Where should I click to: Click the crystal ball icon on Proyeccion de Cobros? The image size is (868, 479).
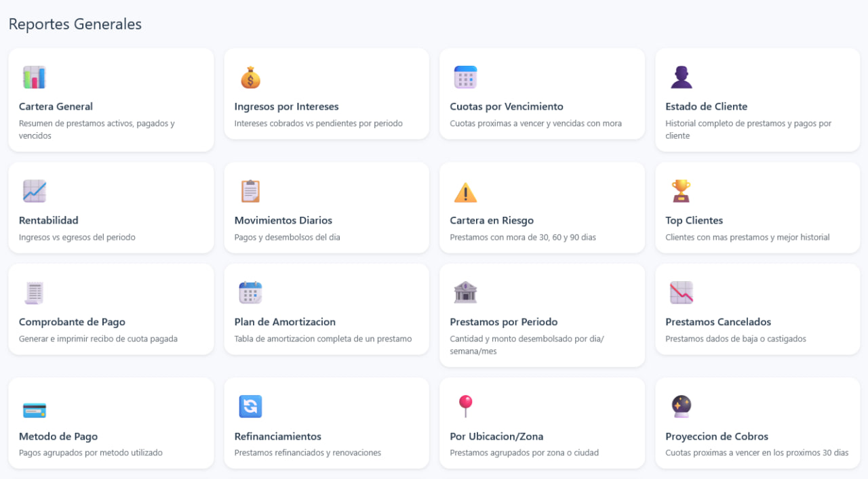pyautogui.click(x=681, y=407)
